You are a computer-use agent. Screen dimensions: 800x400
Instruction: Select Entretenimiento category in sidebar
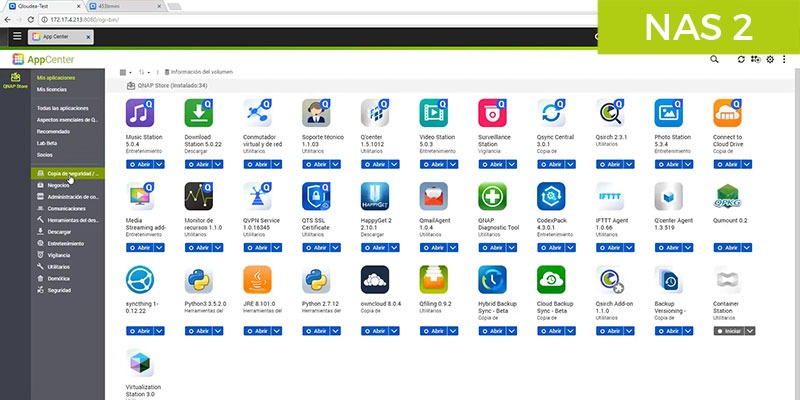click(x=66, y=244)
